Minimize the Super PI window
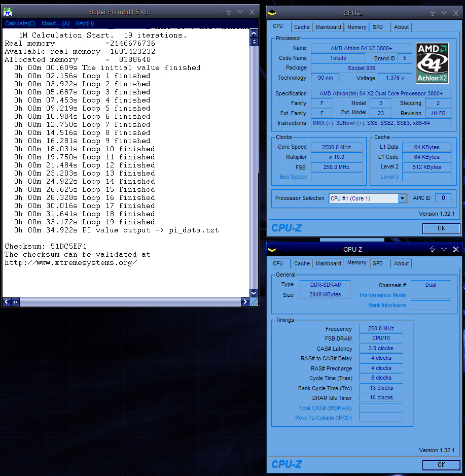The width and height of the screenshot is (465, 476). [x=229, y=12]
